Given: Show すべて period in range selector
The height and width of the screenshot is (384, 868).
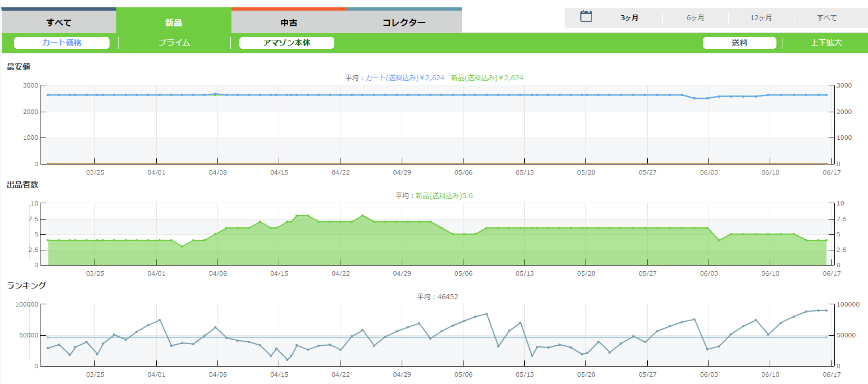Looking at the screenshot, I should pyautogui.click(x=827, y=18).
